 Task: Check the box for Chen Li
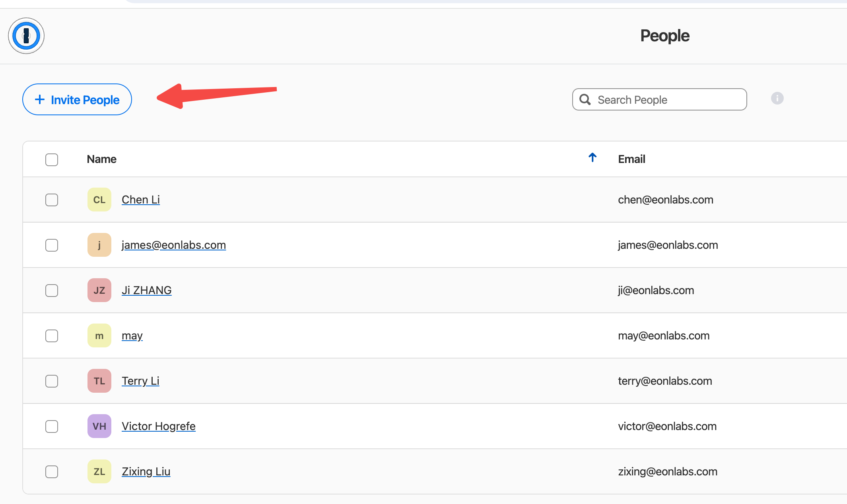click(x=52, y=200)
